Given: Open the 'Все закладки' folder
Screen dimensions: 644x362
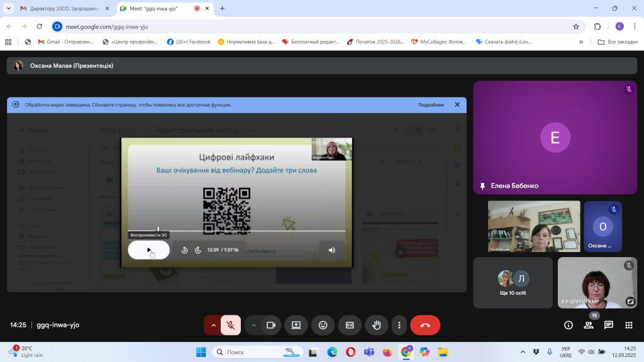Looking at the screenshot, I should click(x=618, y=42).
